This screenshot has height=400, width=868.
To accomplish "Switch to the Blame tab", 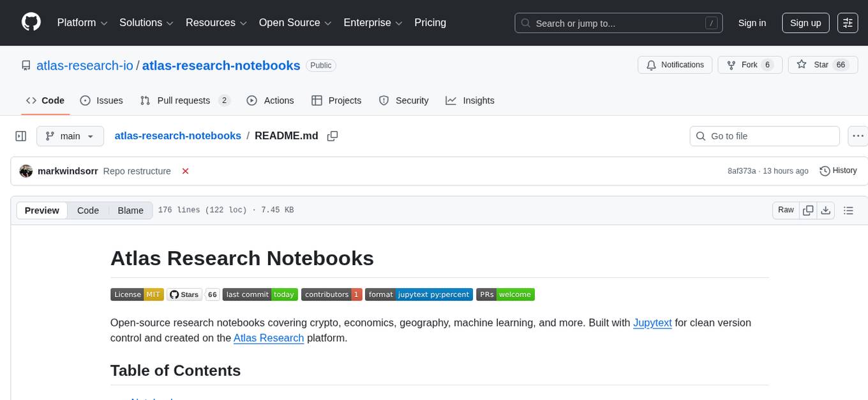I will tap(130, 210).
